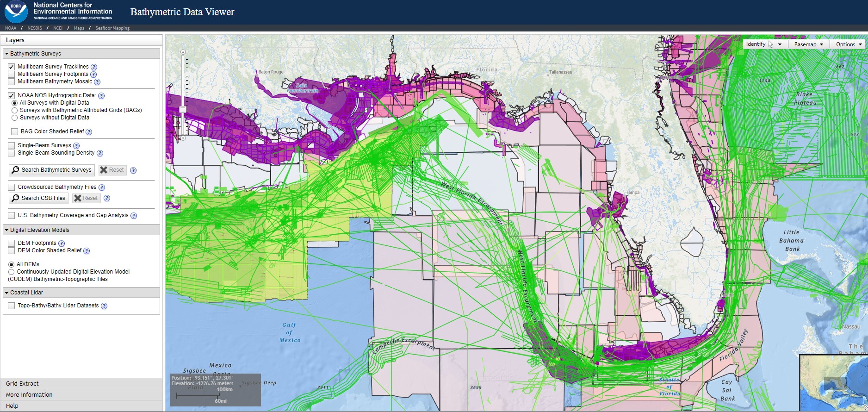This screenshot has width=868, height=412.
Task: Click the map zoom slider handle
Action: (x=183, y=110)
